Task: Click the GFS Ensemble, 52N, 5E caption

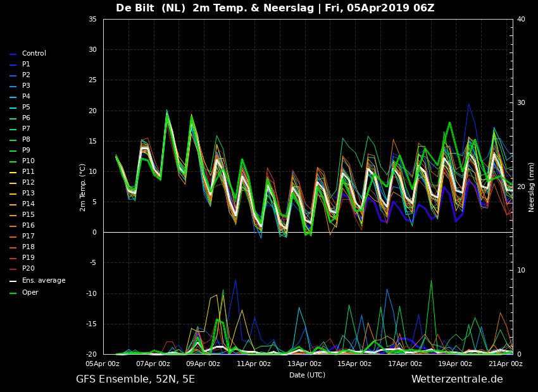Action: (x=135, y=379)
